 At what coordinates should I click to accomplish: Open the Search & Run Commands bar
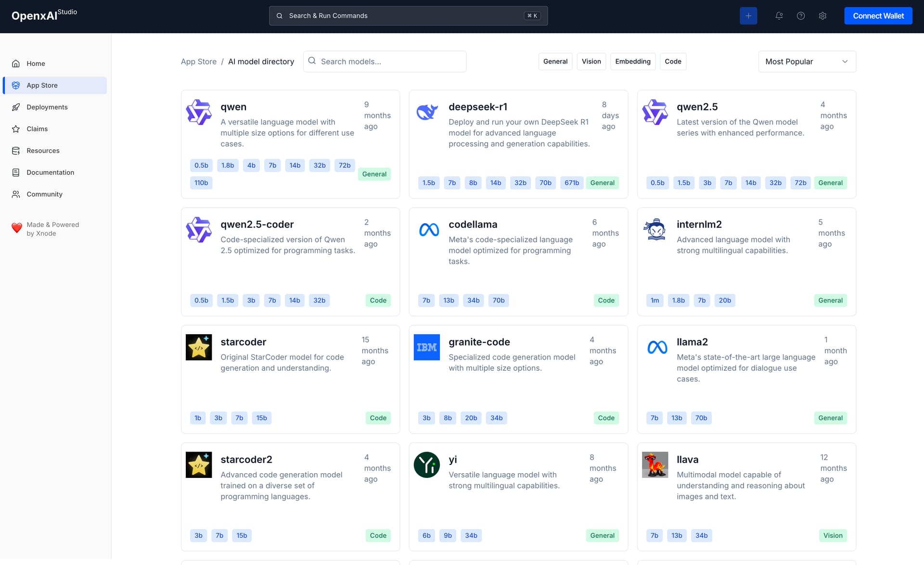click(408, 16)
